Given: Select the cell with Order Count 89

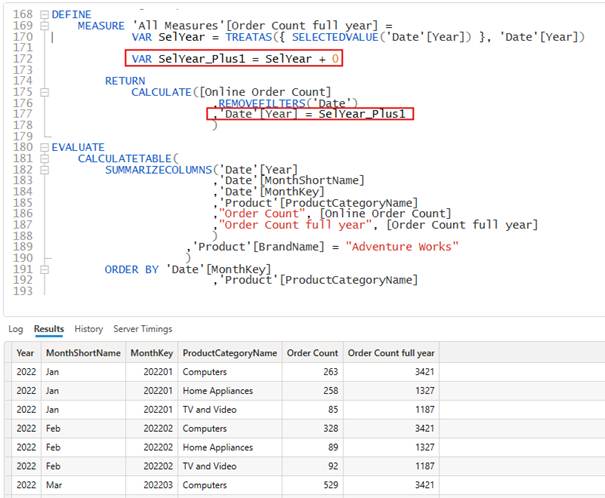Looking at the screenshot, I should (313, 447).
